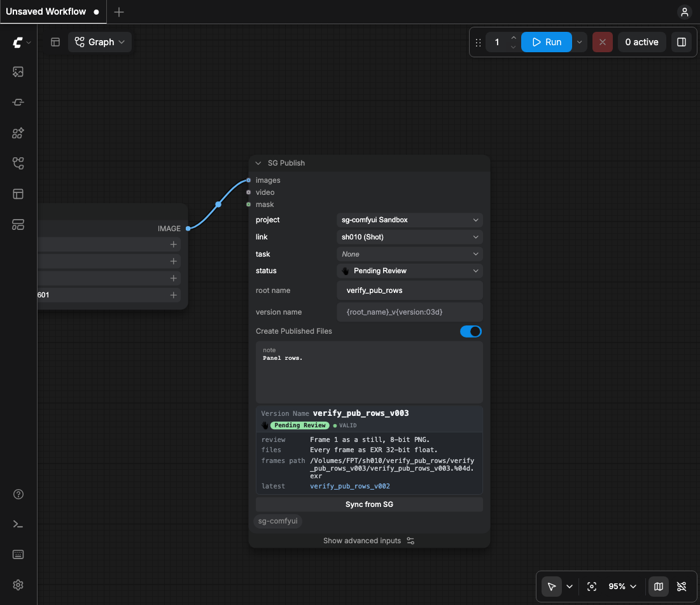Collapse the SG Publish node
The height and width of the screenshot is (605, 700).
coord(258,163)
